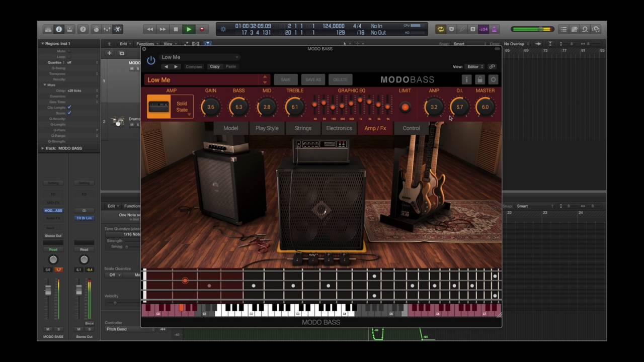Viewport: 644px width, 362px height.
Task: Switch to the Strings tab
Action: point(303,128)
